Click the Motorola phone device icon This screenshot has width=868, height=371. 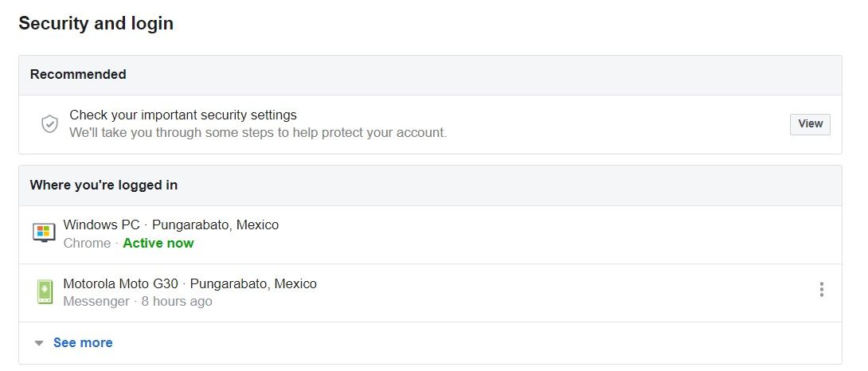click(x=45, y=291)
